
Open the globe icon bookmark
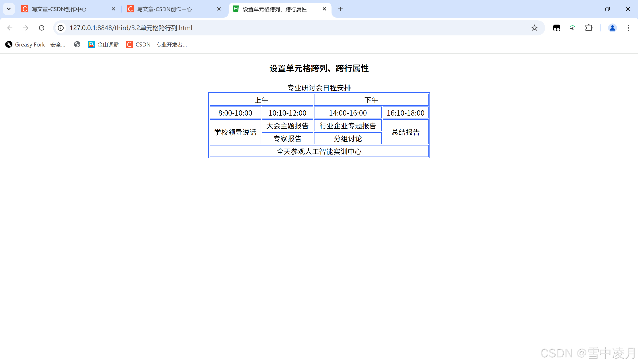click(x=77, y=45)
